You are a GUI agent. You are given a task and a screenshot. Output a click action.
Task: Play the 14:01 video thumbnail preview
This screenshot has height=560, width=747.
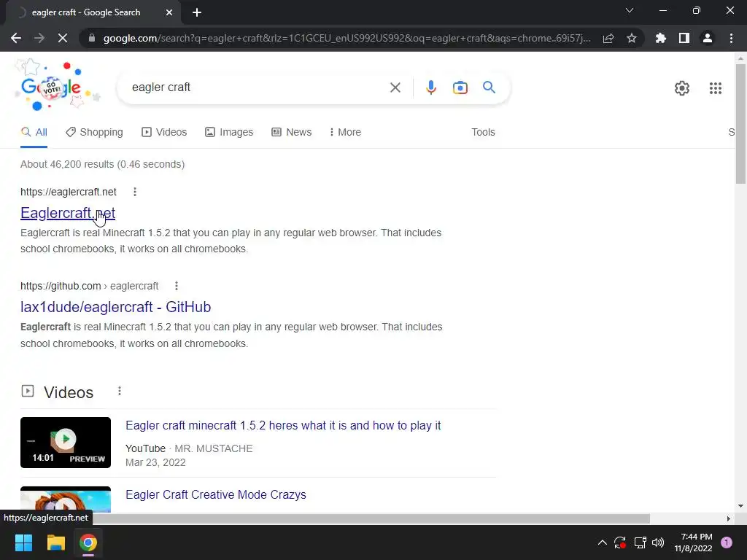(66, 443)
